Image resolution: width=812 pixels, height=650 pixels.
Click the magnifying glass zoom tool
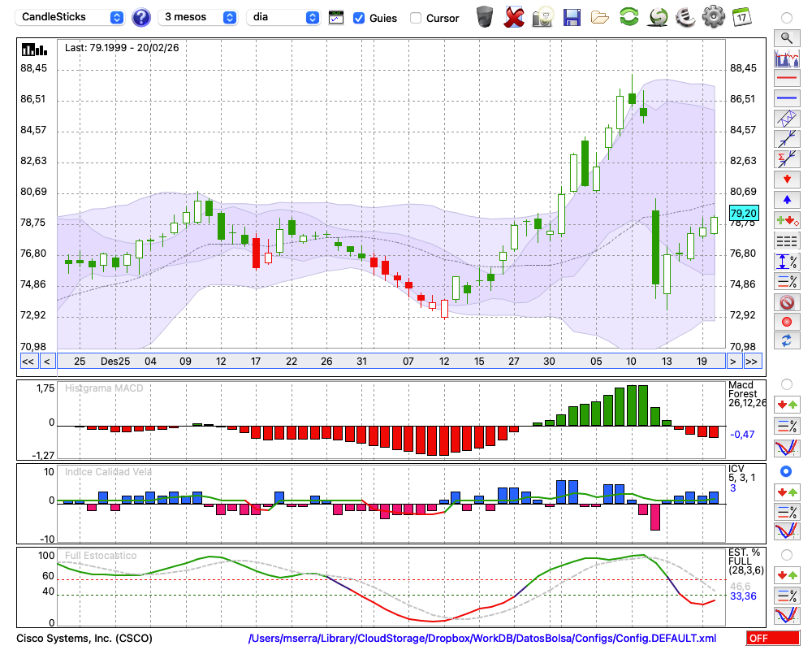click(786, 37)
